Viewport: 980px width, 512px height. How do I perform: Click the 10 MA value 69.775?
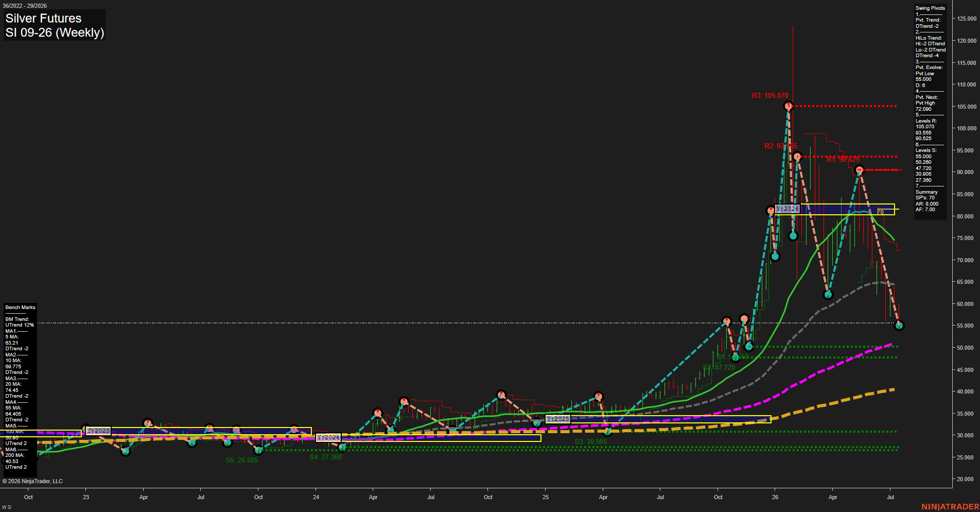[13, 367]
